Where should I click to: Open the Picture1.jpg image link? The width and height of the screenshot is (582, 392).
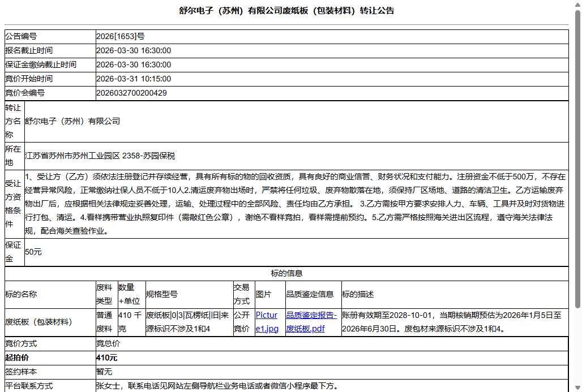click(x=266, y=320)
